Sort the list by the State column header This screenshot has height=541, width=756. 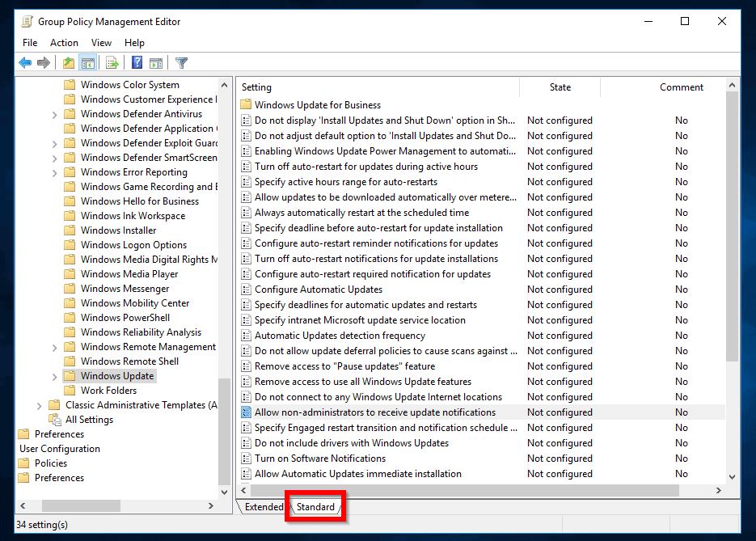coord(560,87)
